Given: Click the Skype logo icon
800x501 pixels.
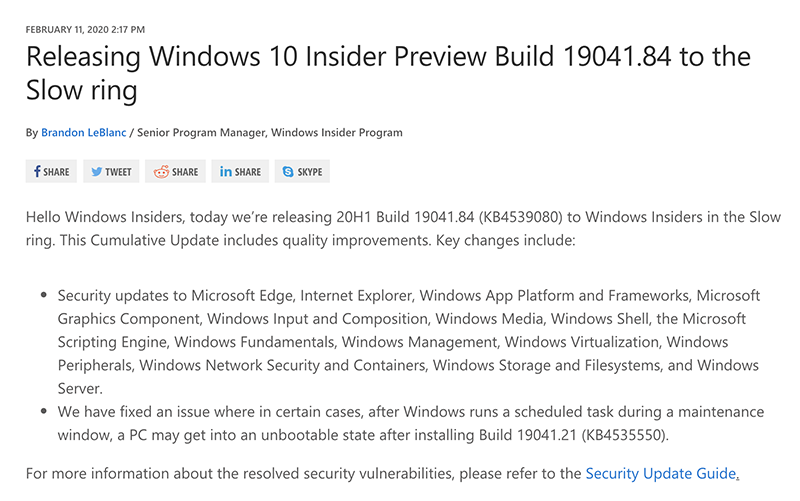Looking at the screenshot, I should point(289,172).
